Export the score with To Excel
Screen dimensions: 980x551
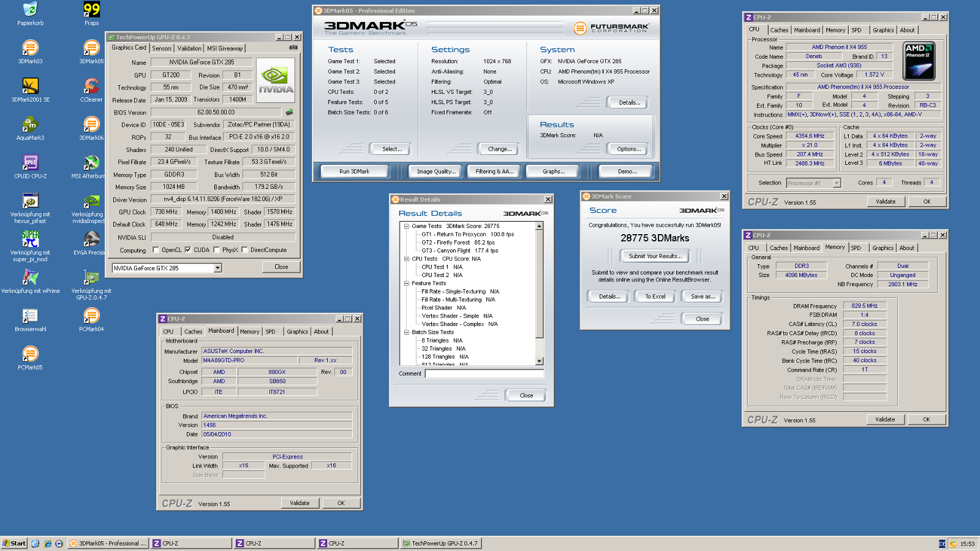coord(655,297)
